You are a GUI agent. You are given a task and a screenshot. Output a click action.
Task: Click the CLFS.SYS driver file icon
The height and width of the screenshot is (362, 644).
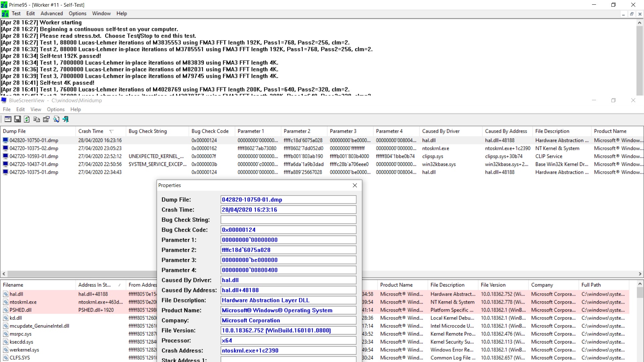6,358
